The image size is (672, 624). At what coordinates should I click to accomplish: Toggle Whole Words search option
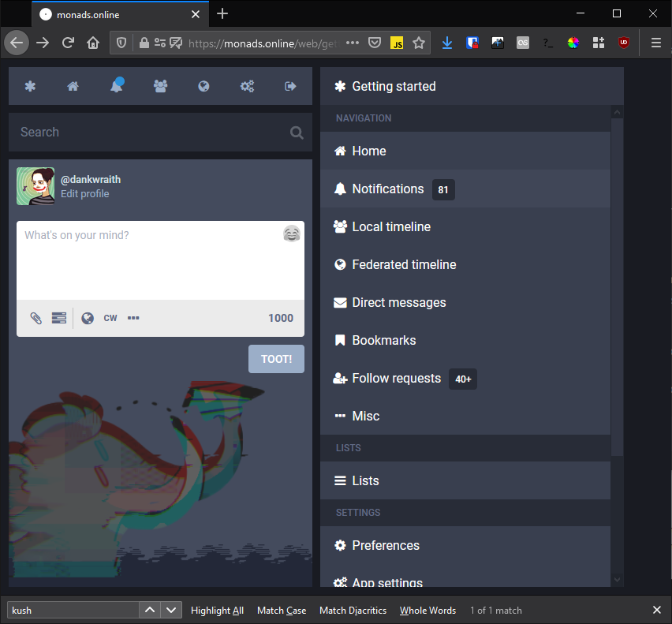(x=427, y=610)
